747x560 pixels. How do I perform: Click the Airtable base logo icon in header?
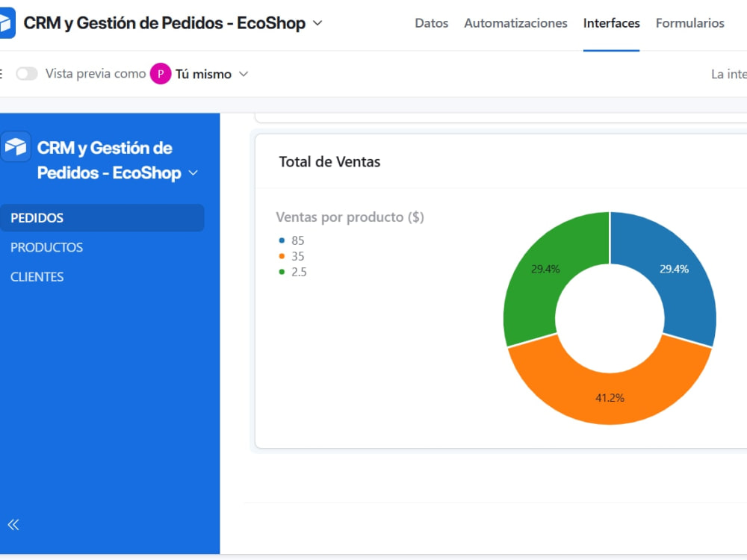[x=7, y=23]
